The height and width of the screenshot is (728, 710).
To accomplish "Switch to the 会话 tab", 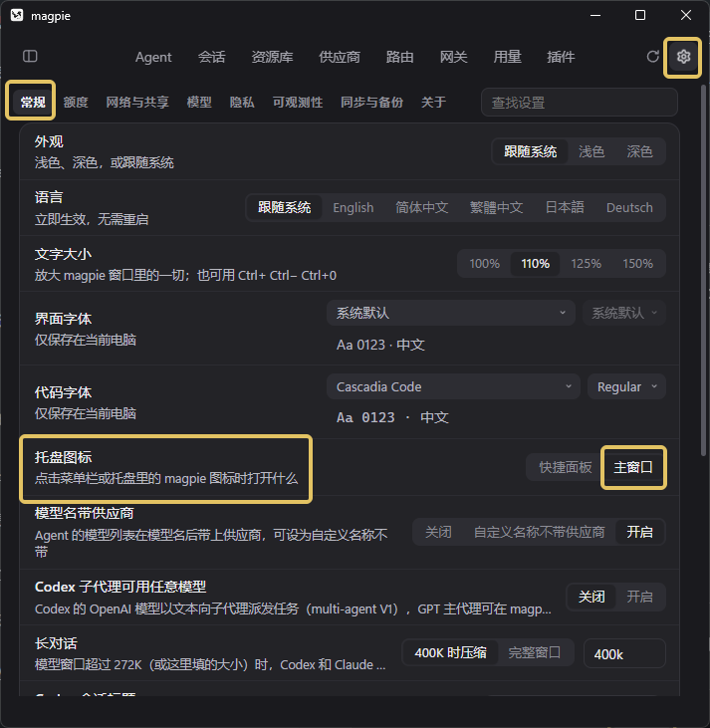I will [x=212, y=57].
